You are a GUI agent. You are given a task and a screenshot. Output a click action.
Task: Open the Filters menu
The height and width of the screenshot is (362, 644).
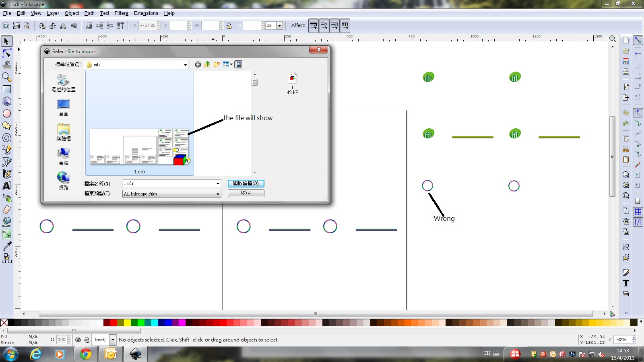[121, 13]
